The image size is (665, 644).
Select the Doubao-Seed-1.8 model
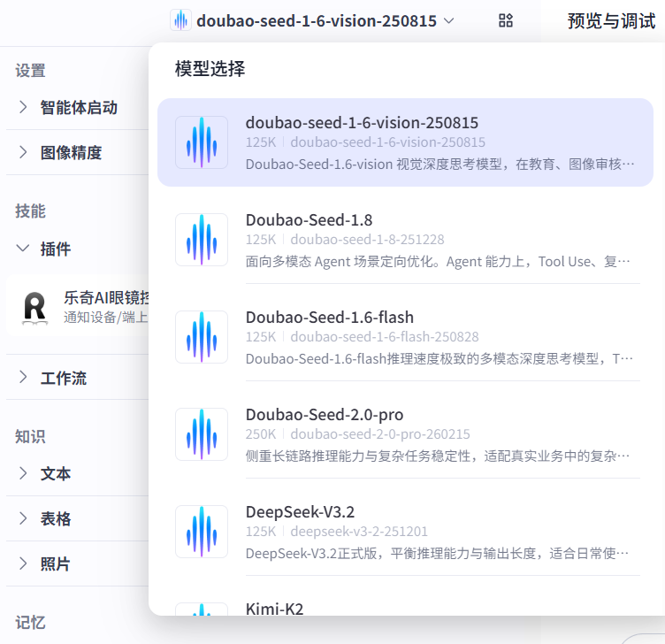405,240
